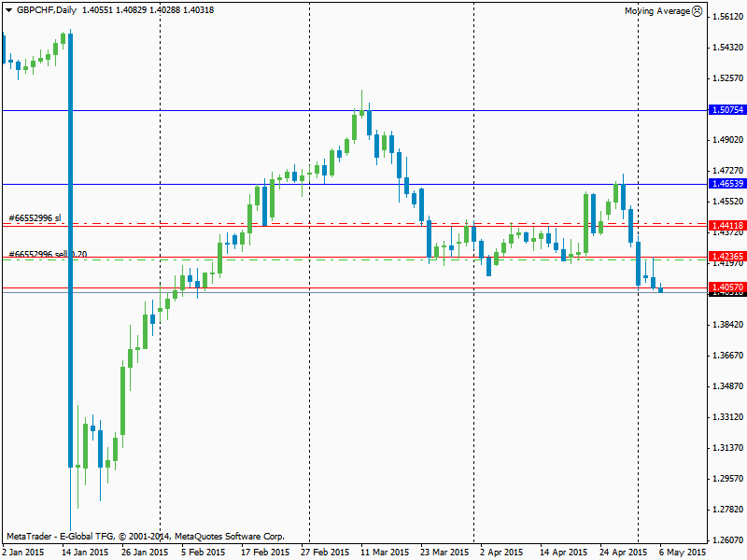The width and height of the screenshot is (747, 560).
Task: Click the 2 Jan 2015 date label
Action: point(23,553)
